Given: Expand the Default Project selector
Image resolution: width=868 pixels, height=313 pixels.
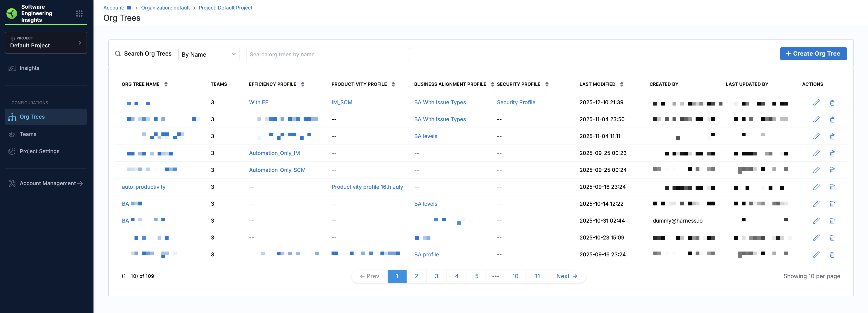Looking at the screenshot, I should tap(46, 43).
